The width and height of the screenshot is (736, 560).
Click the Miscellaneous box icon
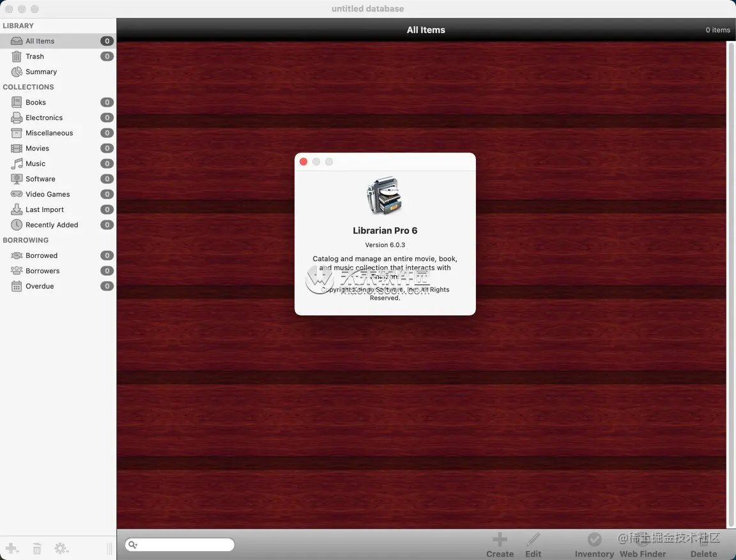click(x=17, y=133)
